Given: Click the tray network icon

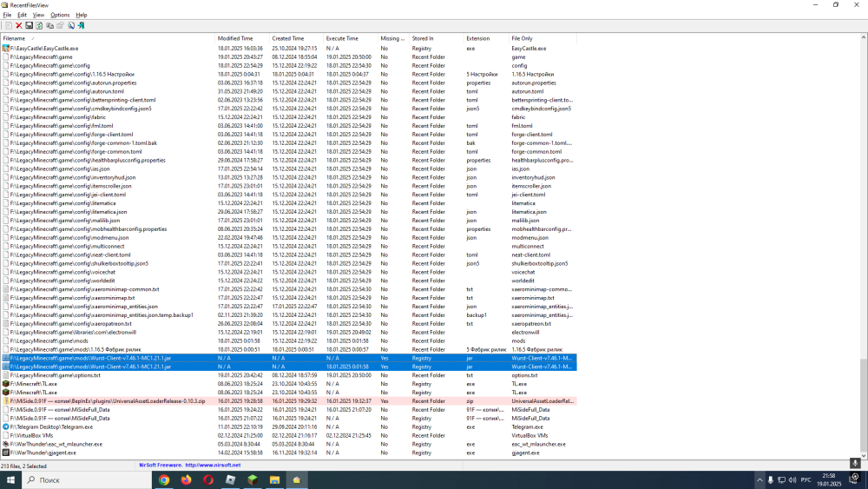Looking at the screenshot, I should [781, 480].
